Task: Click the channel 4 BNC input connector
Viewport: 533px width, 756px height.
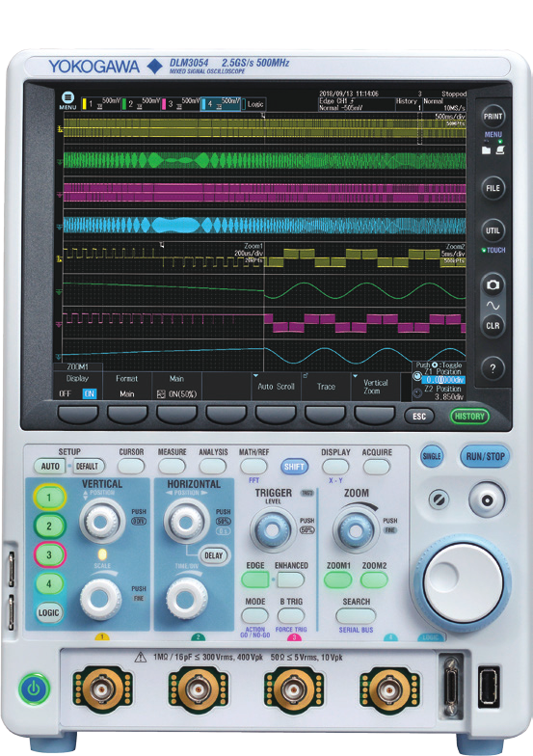Action: 389,689
